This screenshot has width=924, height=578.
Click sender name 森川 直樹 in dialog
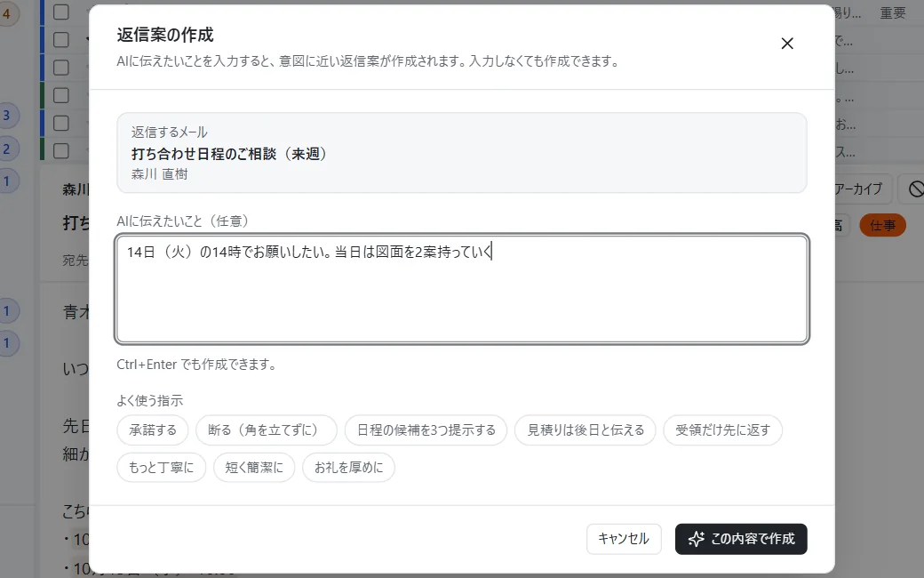pos(159,174)
